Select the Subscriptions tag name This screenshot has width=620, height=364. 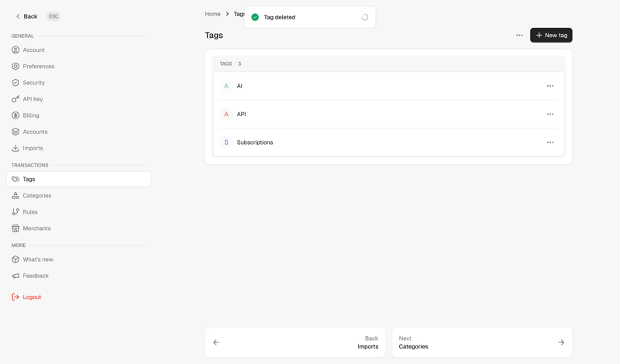255,143
